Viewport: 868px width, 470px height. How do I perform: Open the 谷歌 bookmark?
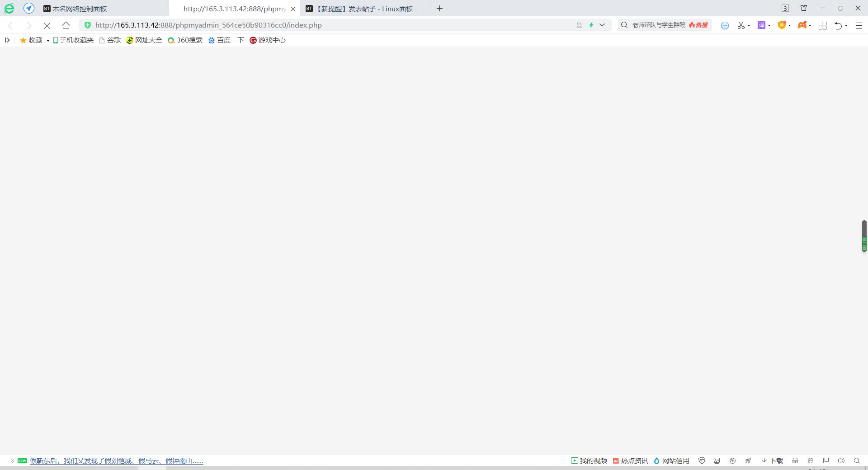110,40
